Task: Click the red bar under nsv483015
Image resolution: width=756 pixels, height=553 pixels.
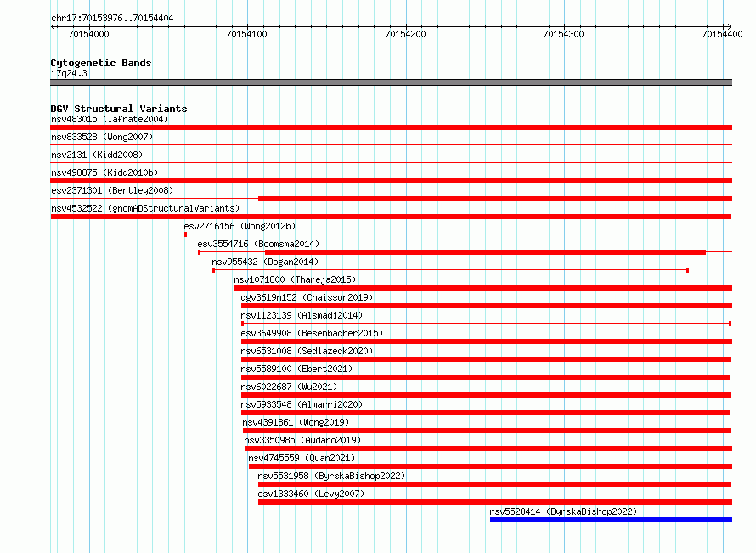Action: [x=391, y=127]
